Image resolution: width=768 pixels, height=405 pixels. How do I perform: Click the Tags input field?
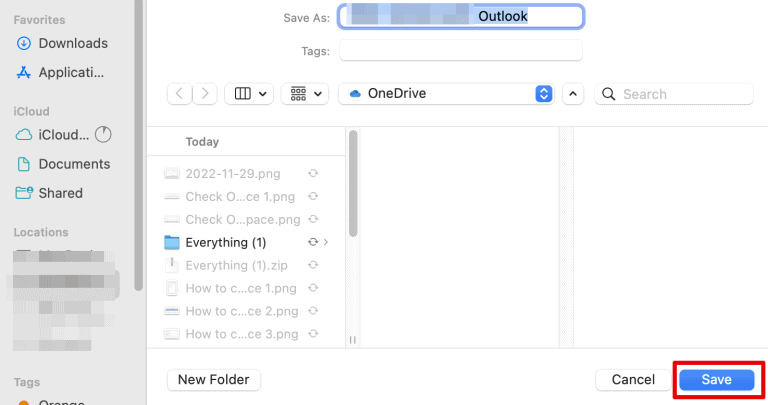coord(460,50)
